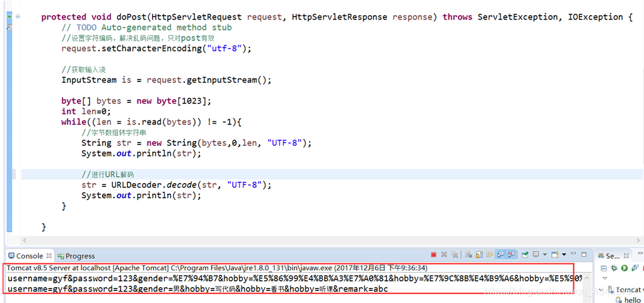Collapse all items in Servers view
This screenshot has width=644, height=303.
click(x=604, y=268)
